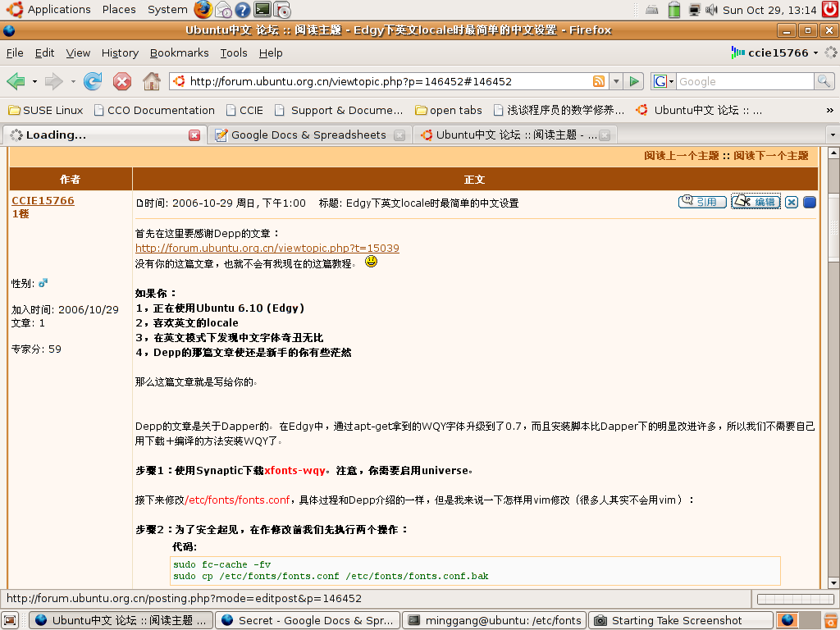Click the volume speaker icon
The height and width of the screenshot is (630, 840).
711,10
